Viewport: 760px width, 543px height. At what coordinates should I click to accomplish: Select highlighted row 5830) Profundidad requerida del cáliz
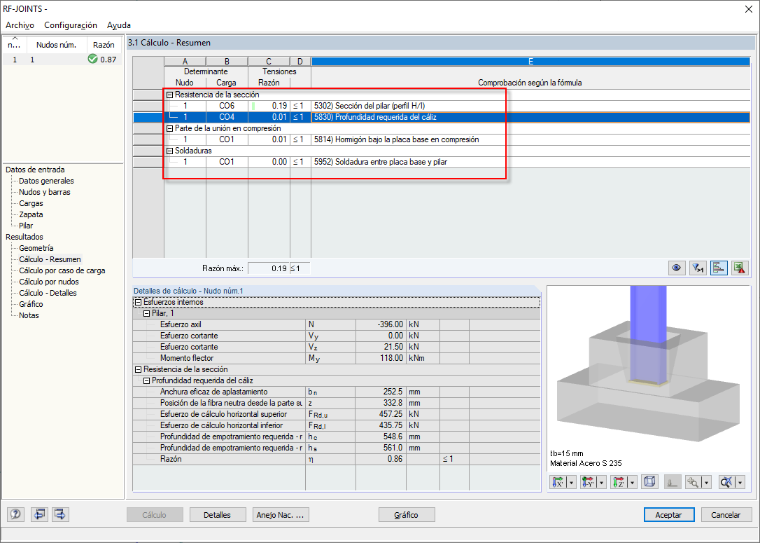(441, 117)
